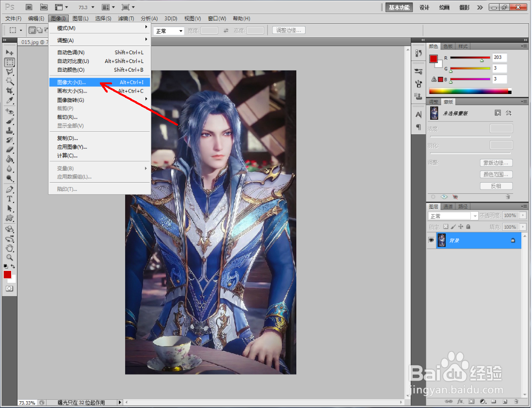532x408 pixels.
Task: Select the Spot Healing Brush tool
Action: (x=10, y=111)
